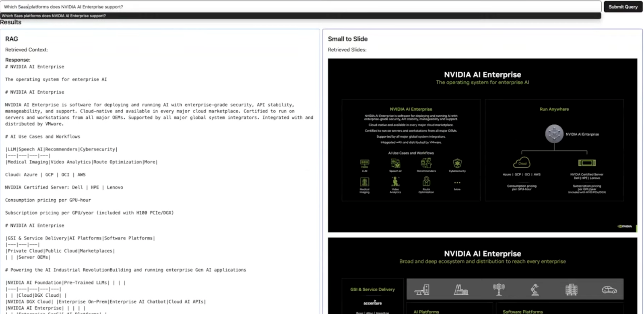Click the RAG panel heading
This screenshot has height=314, width=644.
pyautogui.click(x=12, y=39)
